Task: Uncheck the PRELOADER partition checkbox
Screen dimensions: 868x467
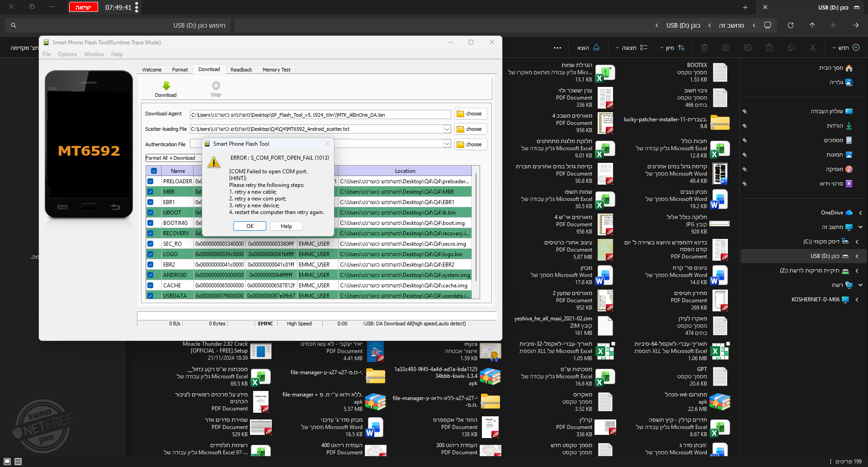Action: click(x=150, y=181)
